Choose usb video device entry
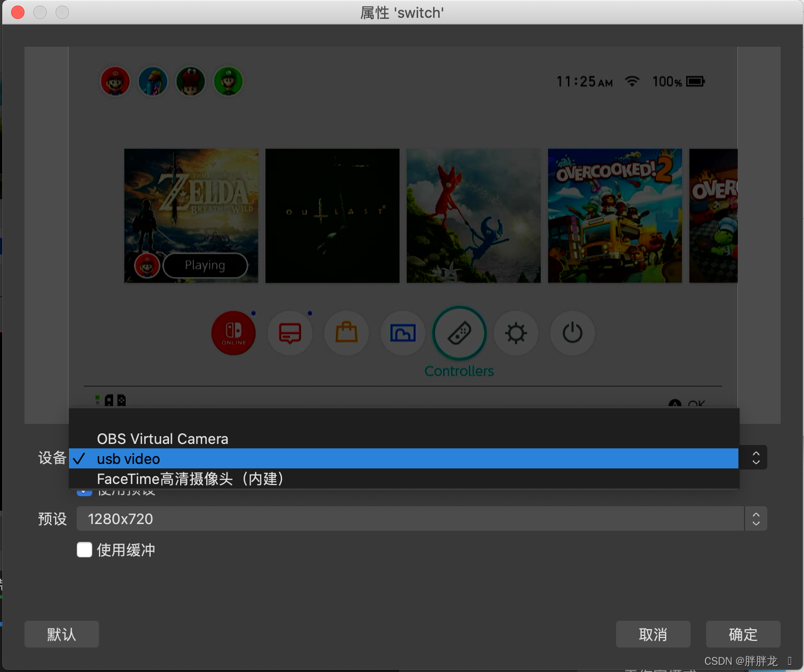Viewport: 804px width, 672px height. (404, 459)
